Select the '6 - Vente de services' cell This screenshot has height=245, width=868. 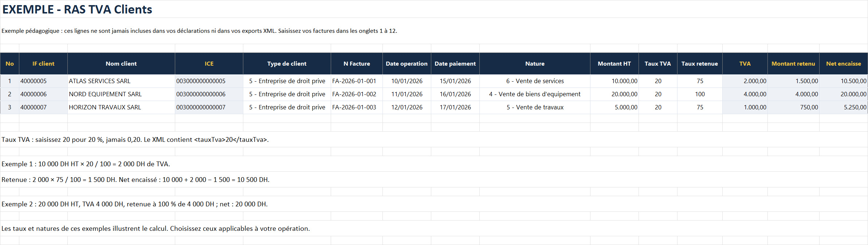[x=535, y=81]
